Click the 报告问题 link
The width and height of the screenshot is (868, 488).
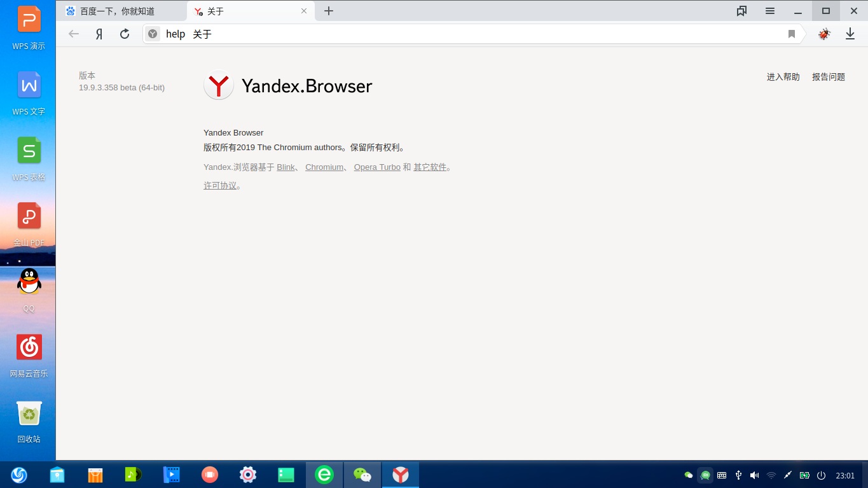(x=829, y=77)
